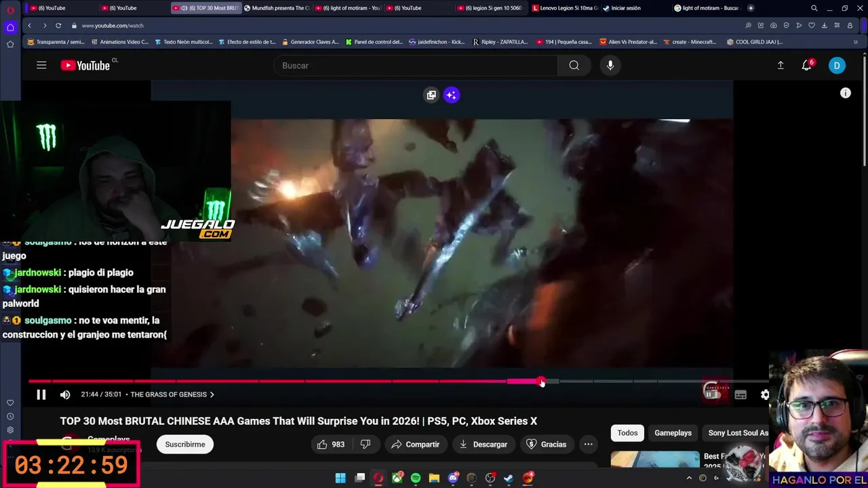This screenshot has width=868, height=488.
Task: Open the first recommended video thumbnail
Action: pyautogui.click(x=655, y=460)
